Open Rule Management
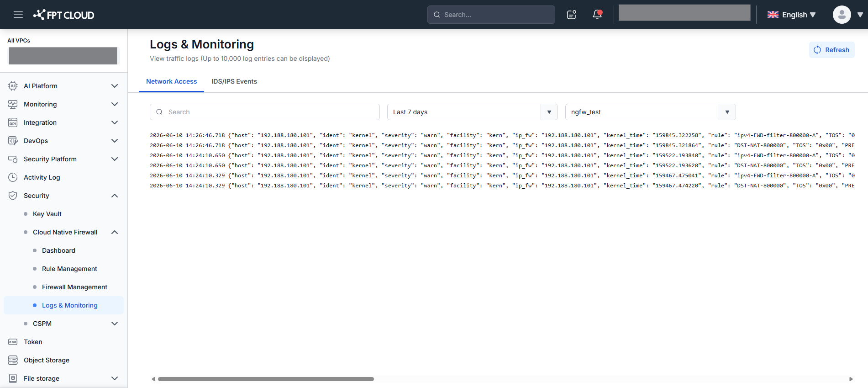The height and width of the screenshot is (388, 868). pyautogui.click(x=69, y=269)
